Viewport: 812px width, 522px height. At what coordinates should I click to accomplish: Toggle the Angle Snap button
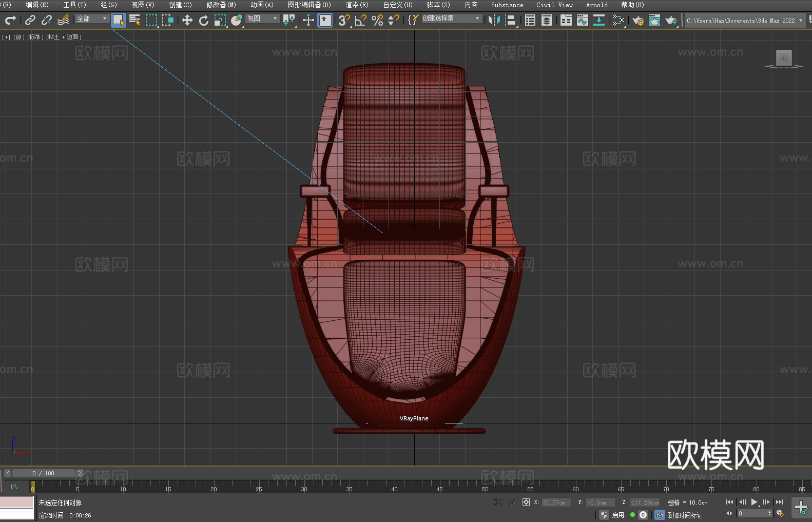[x=361, y=20]
